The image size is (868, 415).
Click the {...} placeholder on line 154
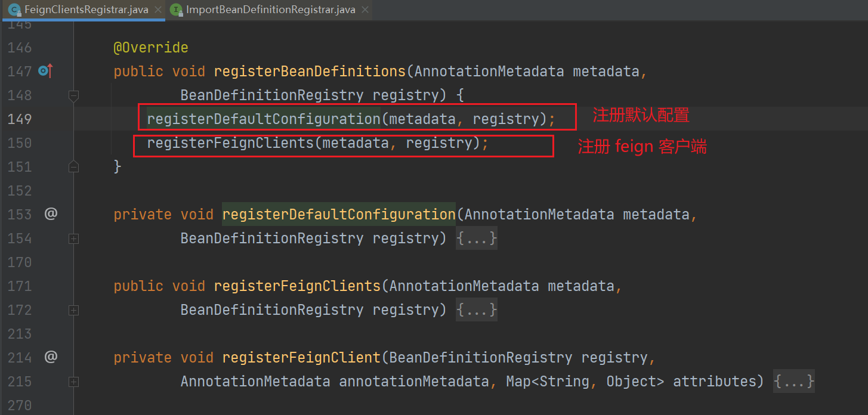tap(477, 238)
